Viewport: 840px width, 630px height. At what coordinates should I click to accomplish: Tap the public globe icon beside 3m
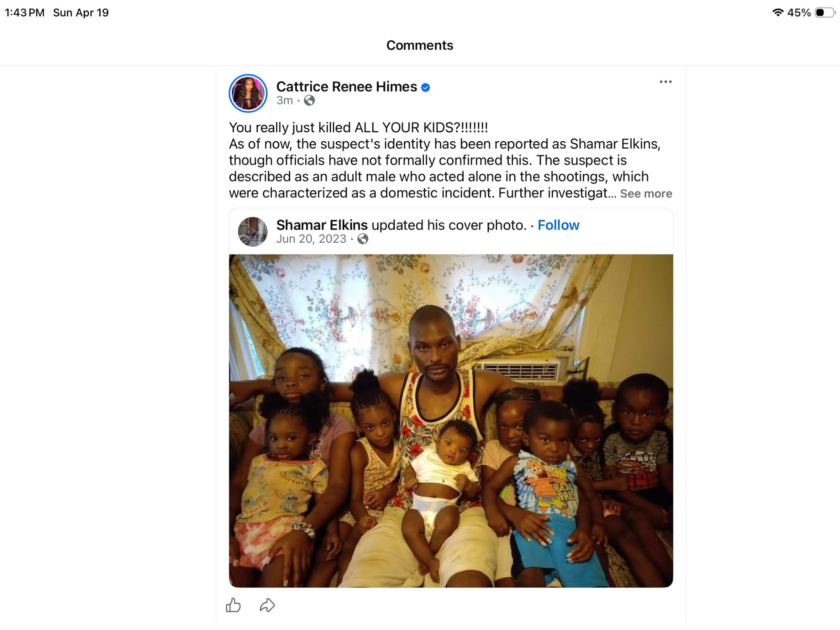pyautogui.click(x=309, y=100)
